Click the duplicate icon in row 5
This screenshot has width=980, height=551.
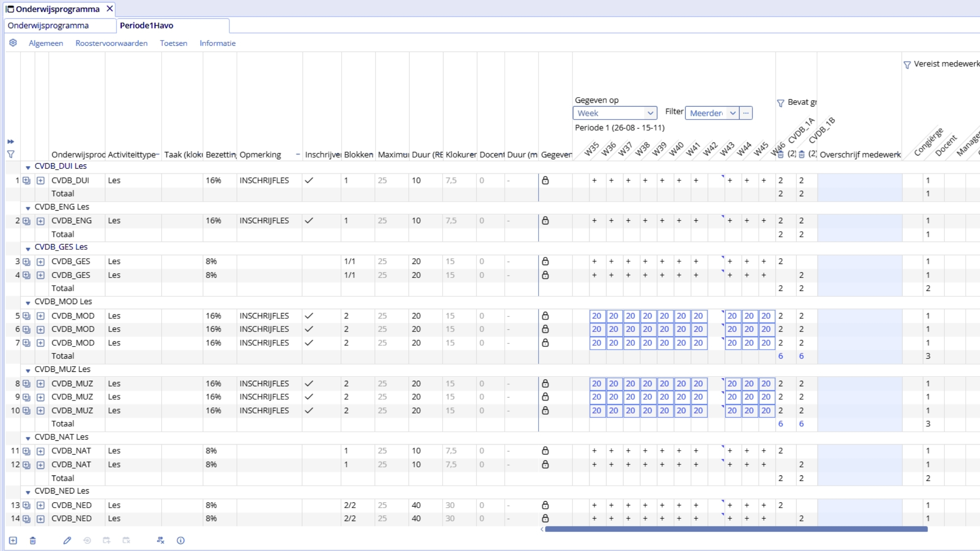pyautogui.click(x=27, y=316)
